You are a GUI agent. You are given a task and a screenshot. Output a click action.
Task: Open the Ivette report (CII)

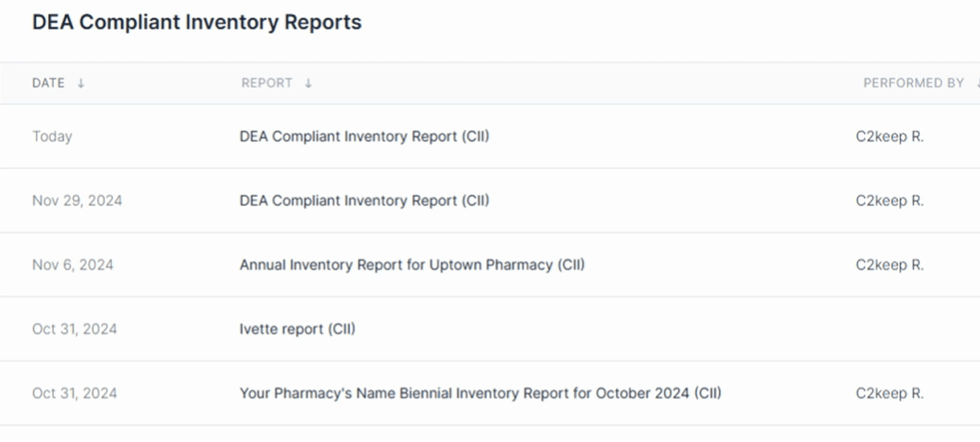coord(298,329)
